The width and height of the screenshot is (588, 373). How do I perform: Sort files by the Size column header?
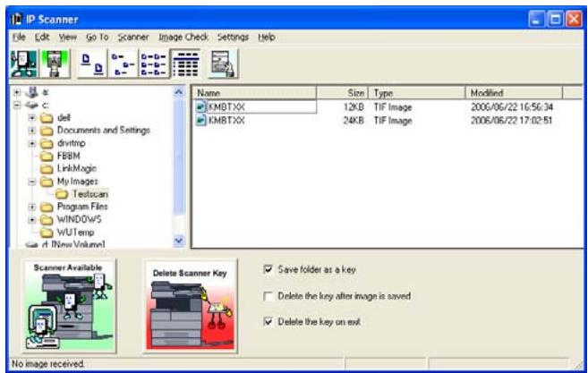coord(343,93)
